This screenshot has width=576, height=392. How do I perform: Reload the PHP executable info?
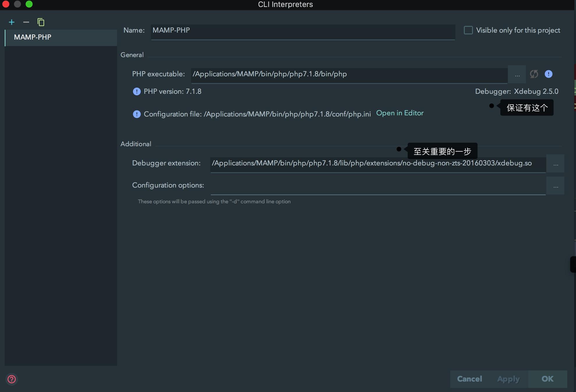coord(534,74)
